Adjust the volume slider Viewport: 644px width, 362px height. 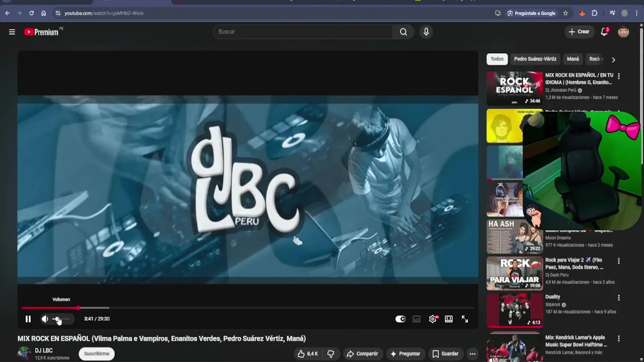[x=61, y=319]
